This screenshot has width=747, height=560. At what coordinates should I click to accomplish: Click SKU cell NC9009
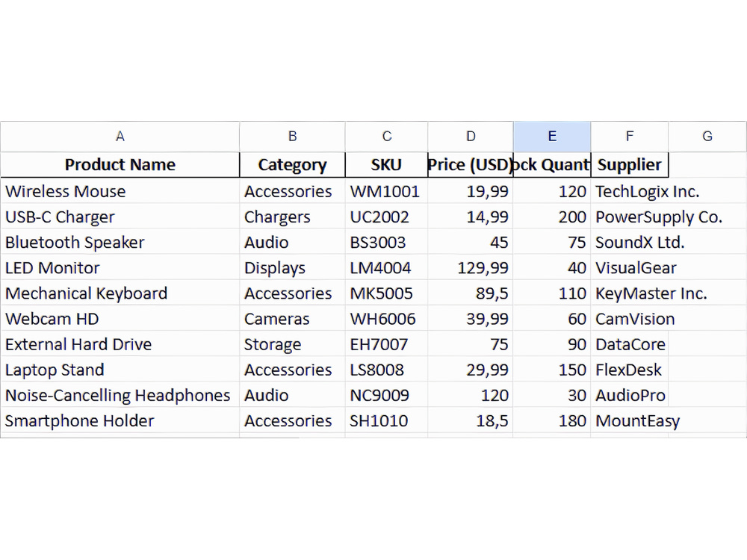tap(386, 395)
